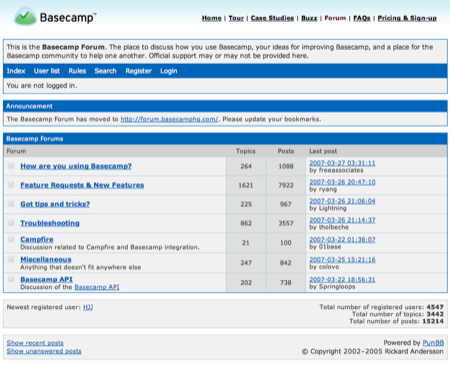Click post count 3557 for Troubleshooting
This screenshot has height=370, width=450.
tap(286, 223)
